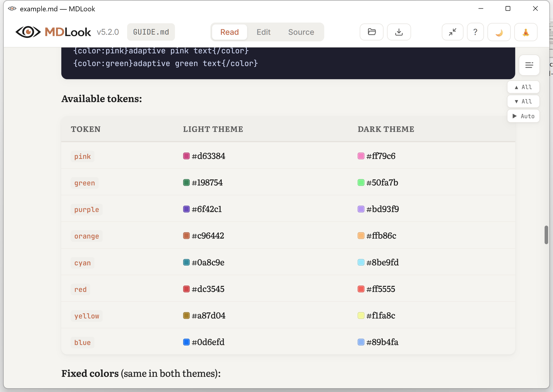Viewport: 553px width, 392px height.
Task: Click the yellow dark theme swatch #f1fa8c
Action: [361, 315]
